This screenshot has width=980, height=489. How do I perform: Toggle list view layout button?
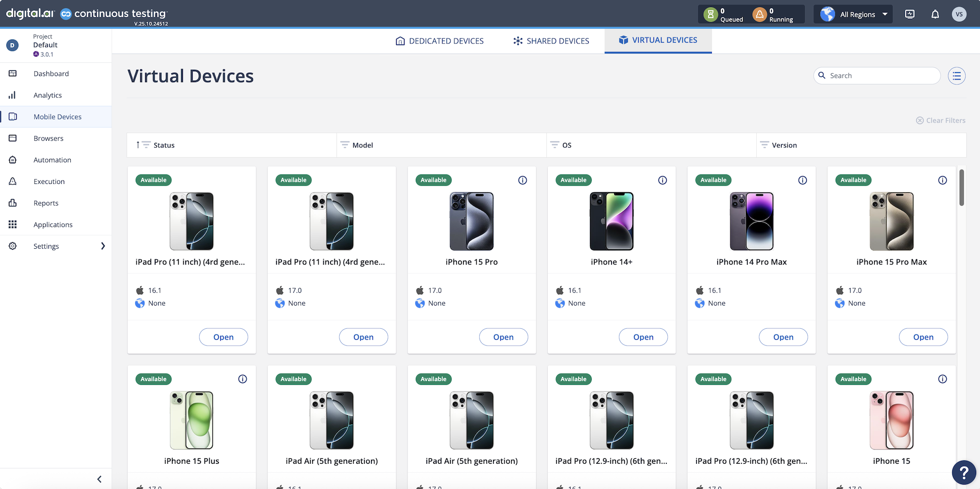tap(957, 76)
